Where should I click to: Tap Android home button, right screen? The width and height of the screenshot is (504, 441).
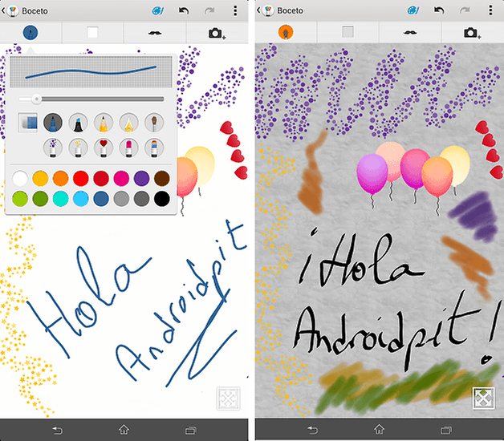pyautogui.click(x=380, y=429)
